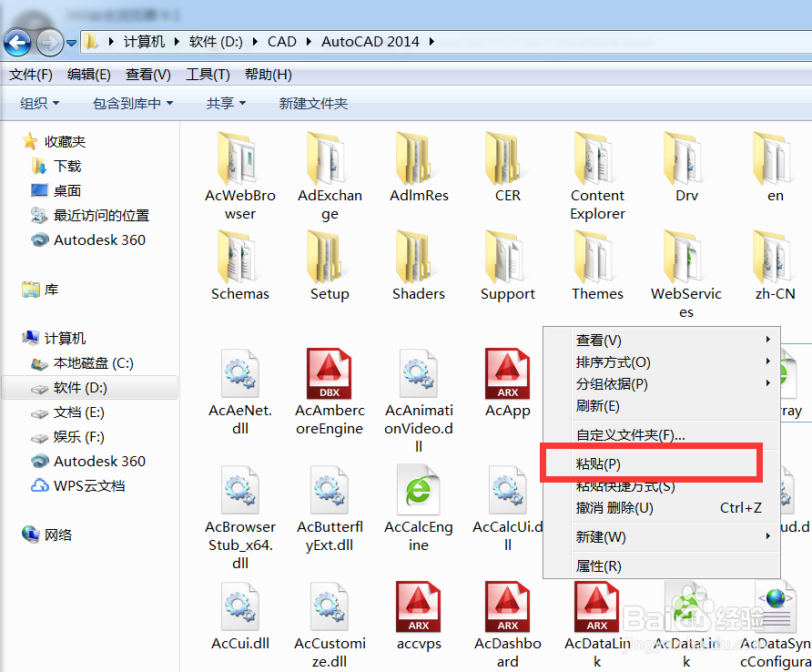Image resolution: width=812 pixels, height=672 pixels.
Task: Click 软件 (D:) breadcrumb in address bar
Action: 216,42
